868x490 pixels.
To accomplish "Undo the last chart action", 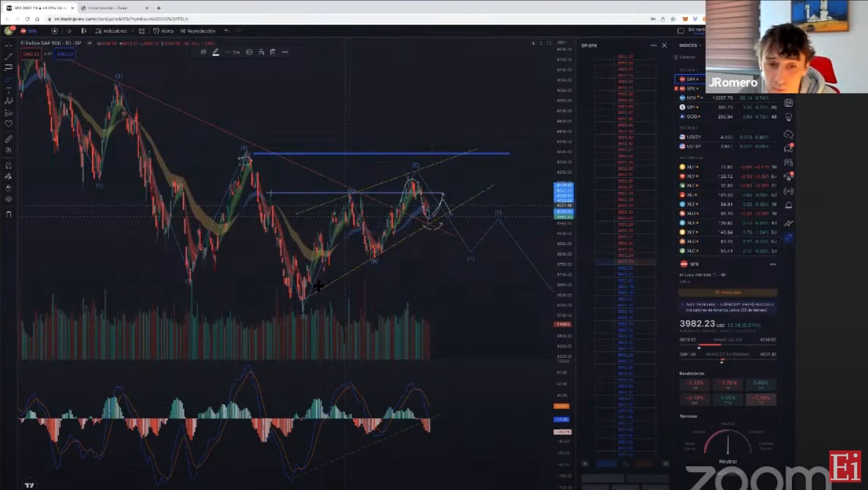I will click(x=226, y=31).
